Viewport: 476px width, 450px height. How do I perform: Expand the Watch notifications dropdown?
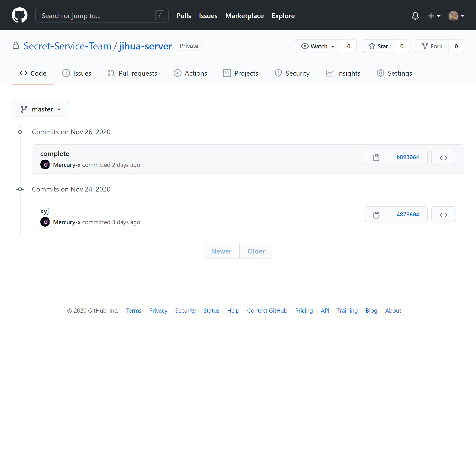pos(318,46)
